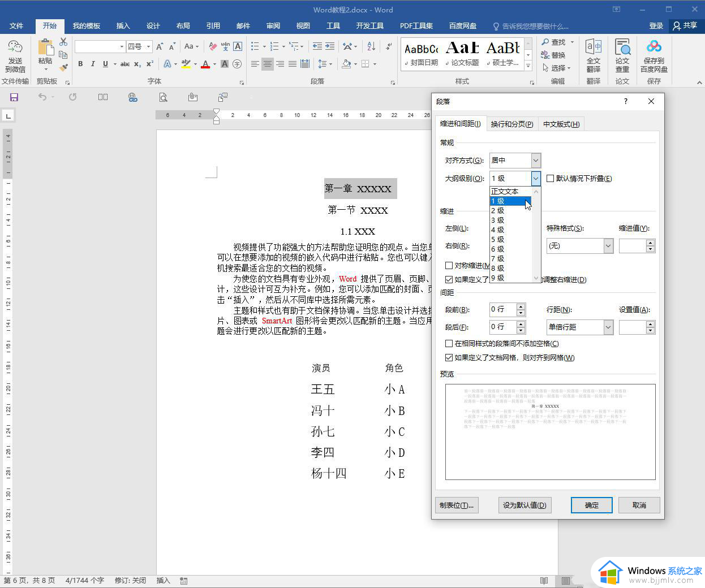Select '2 级' outline level
The width and height of the screenshot is (705, 588).
click(510, 210)
